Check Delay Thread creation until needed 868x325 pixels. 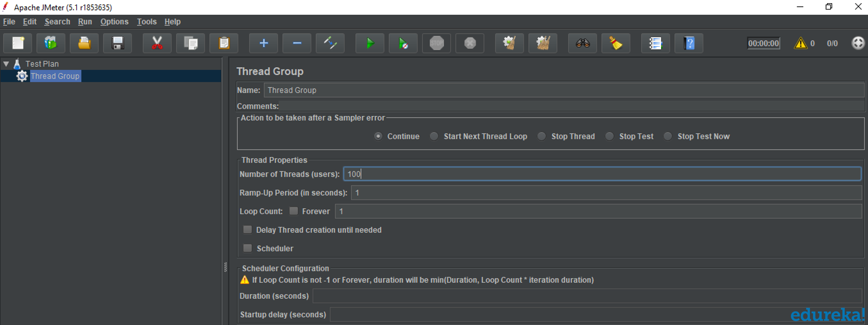[x=247, y=230]
